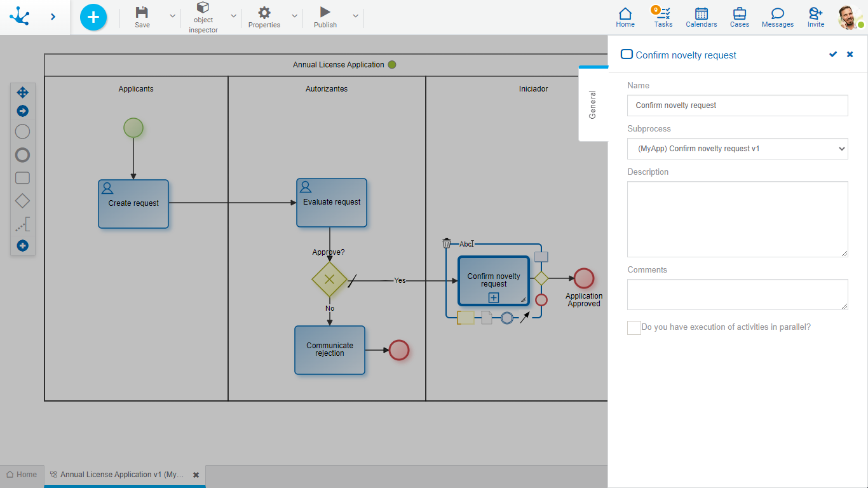Click the Publish button
This screenshot has width=868, height=488.
[x=325, y=17]
